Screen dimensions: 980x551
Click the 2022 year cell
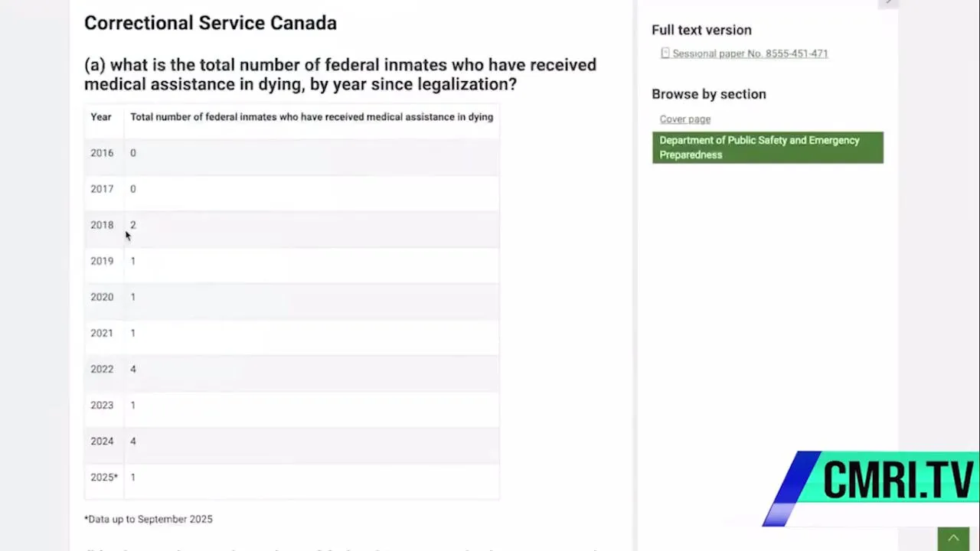(102, 369)
